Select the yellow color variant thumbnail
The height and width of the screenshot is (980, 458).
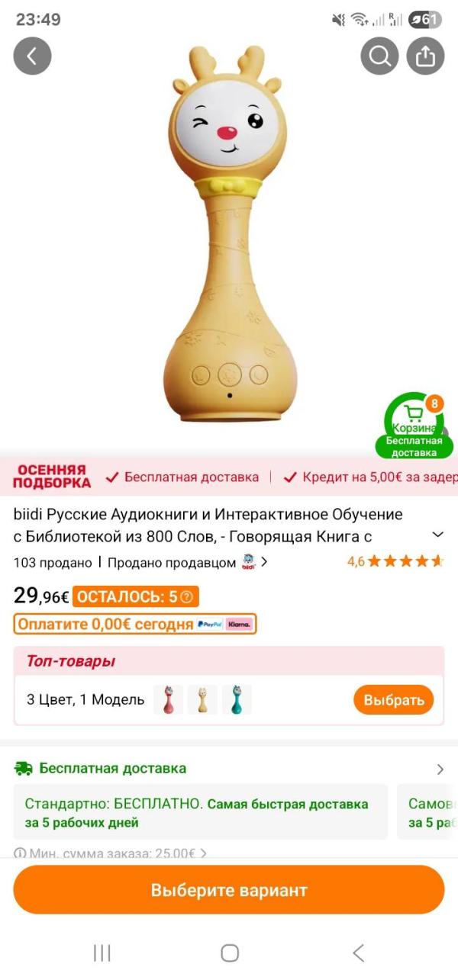(x=202, y=699)
